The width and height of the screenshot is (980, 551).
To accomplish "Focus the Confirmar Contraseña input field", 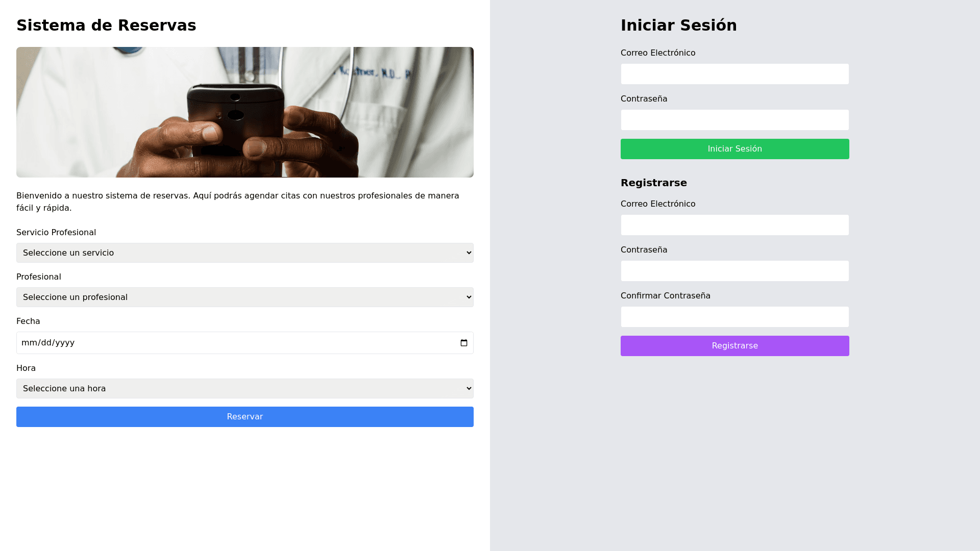I will pos(734,317).
